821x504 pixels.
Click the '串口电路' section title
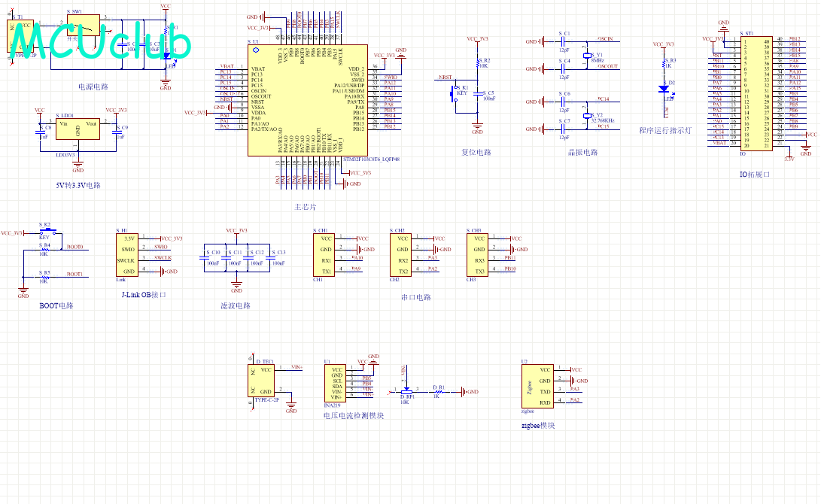click(415, 297)
